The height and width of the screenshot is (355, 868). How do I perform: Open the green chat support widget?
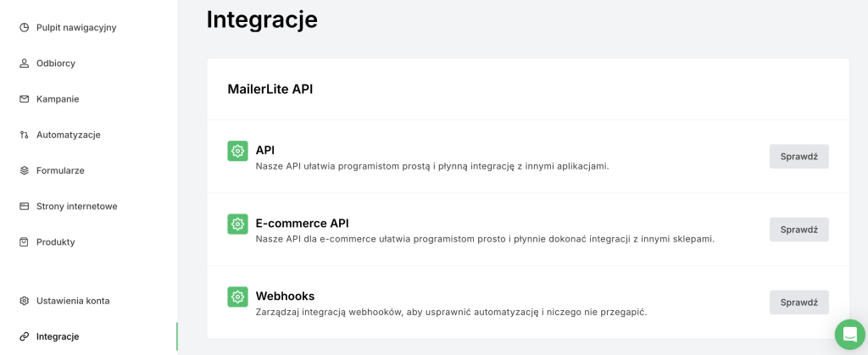point(849,334)
